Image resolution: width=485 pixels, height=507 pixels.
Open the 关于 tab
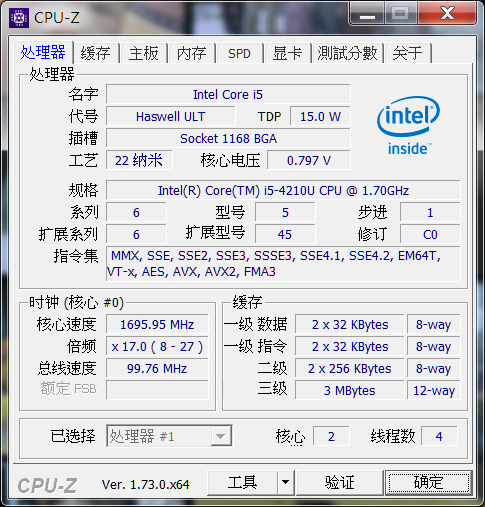[x=407, y=53]
